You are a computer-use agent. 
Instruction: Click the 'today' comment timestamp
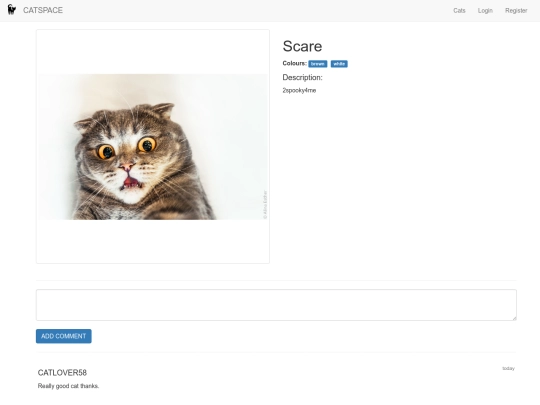[x=508, y=368]
